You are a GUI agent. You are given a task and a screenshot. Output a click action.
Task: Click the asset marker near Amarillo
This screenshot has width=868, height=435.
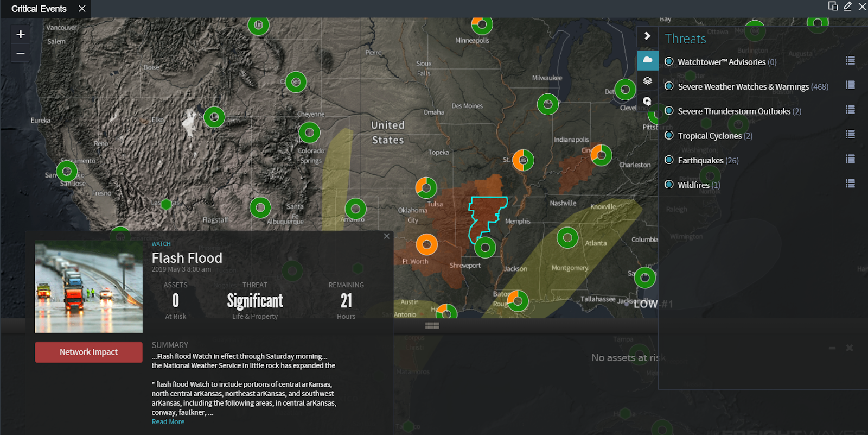[x=355, y=209]
